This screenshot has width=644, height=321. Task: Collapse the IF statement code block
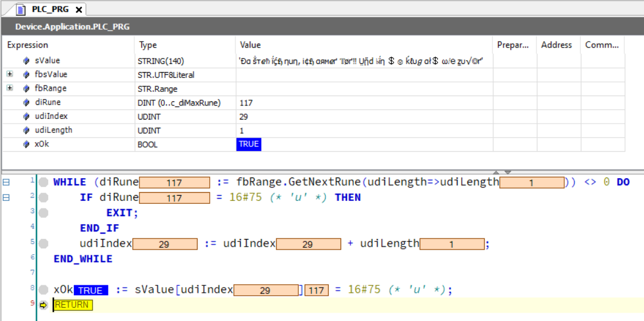coord(6,197)
